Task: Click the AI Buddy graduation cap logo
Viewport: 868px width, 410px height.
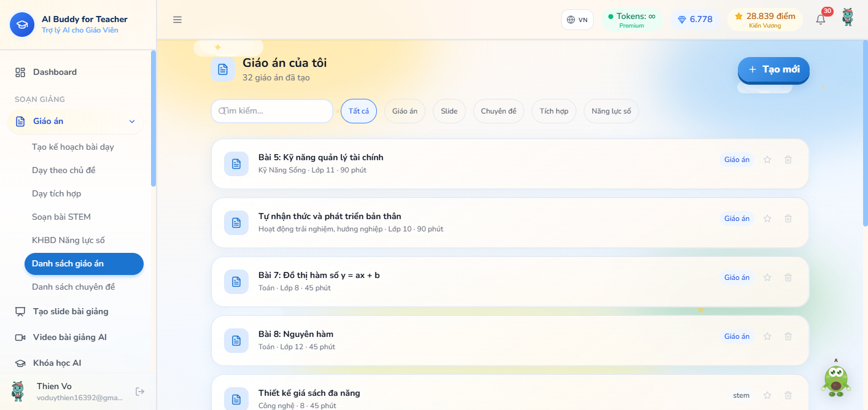Action: [x=22, y=25]
